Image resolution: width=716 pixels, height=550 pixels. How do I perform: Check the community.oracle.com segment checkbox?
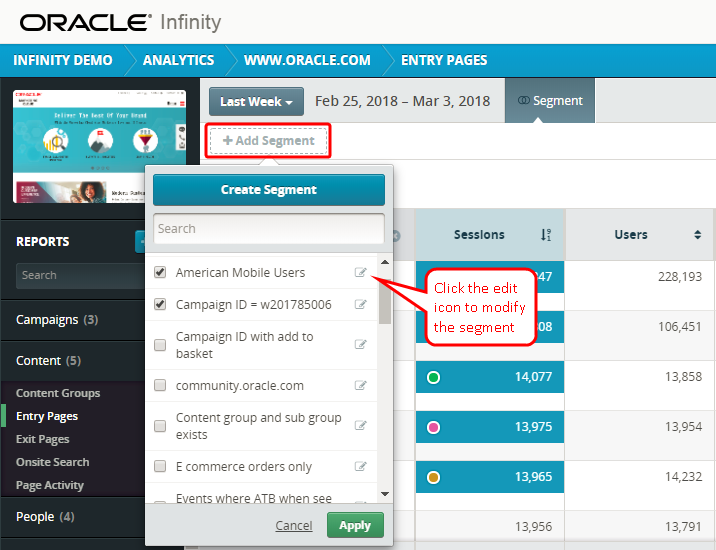160,386
